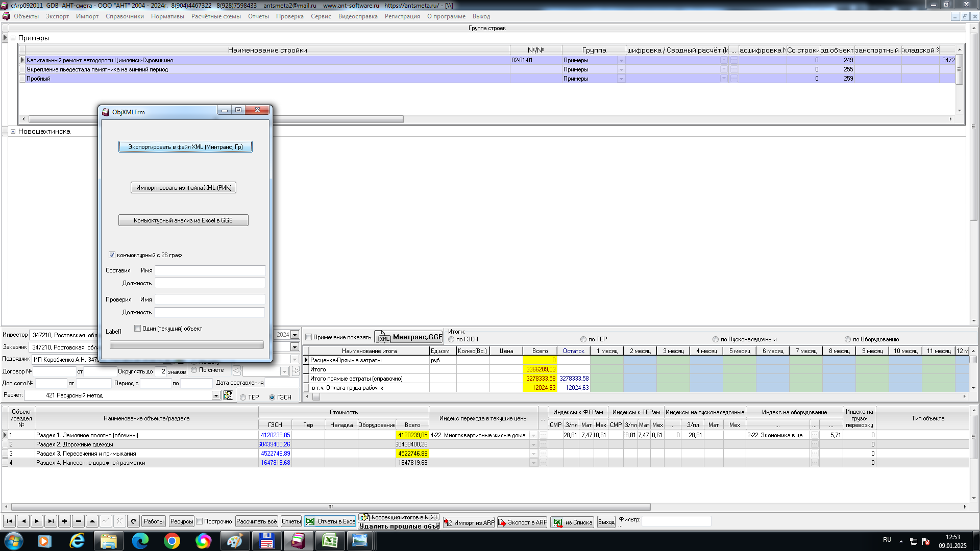Uncheck конъюктурный с 26 граф checkbox
The height and width of the screenshot is (551, 980).
[112, 255]
